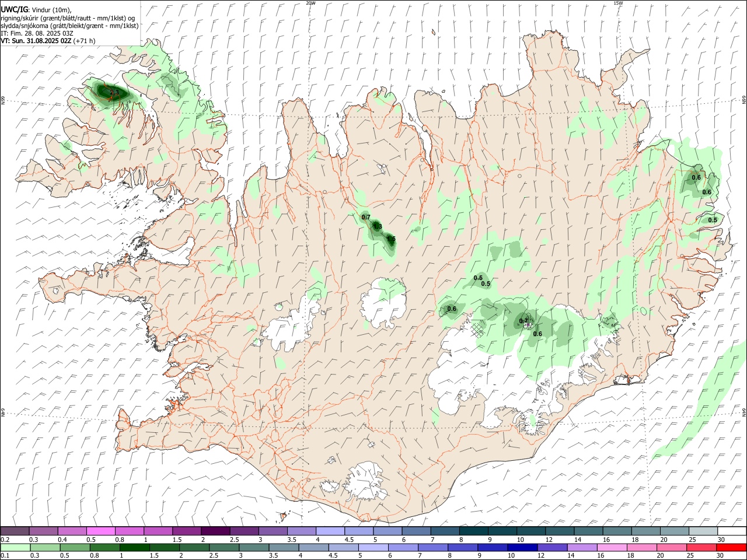Choose the dusky purple swatch between 0.2 and 0.3
Screen dimensions: 747x560
pos(15,531)
